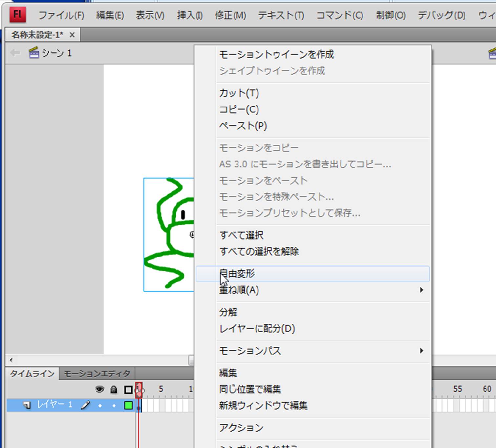Image resolution: width=496 pixels, height=448 pixels.
Task: Switch to the モーションエディタ tab
Action: coord(97,374)
